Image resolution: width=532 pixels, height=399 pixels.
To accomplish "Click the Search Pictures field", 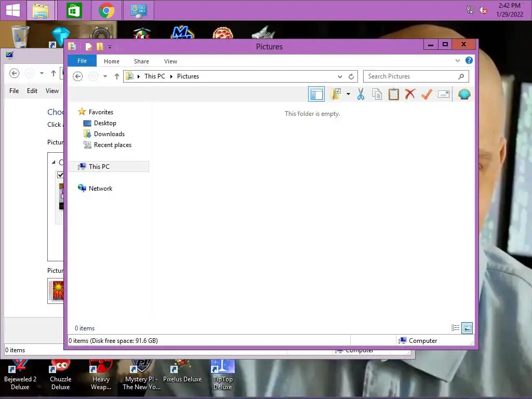I will (x=416, y=76).
